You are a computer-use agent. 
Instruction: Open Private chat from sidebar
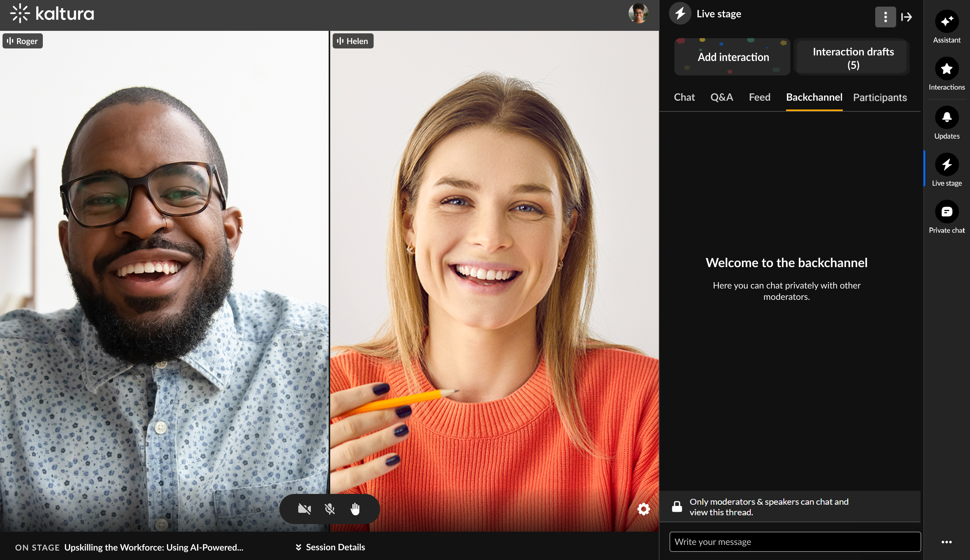click(x=946, y=211)
